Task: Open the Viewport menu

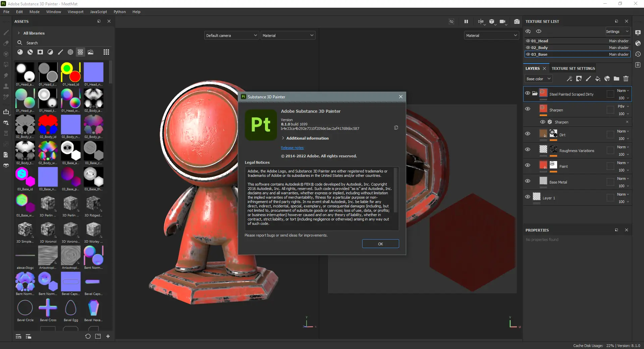Action: click(75, 12)
